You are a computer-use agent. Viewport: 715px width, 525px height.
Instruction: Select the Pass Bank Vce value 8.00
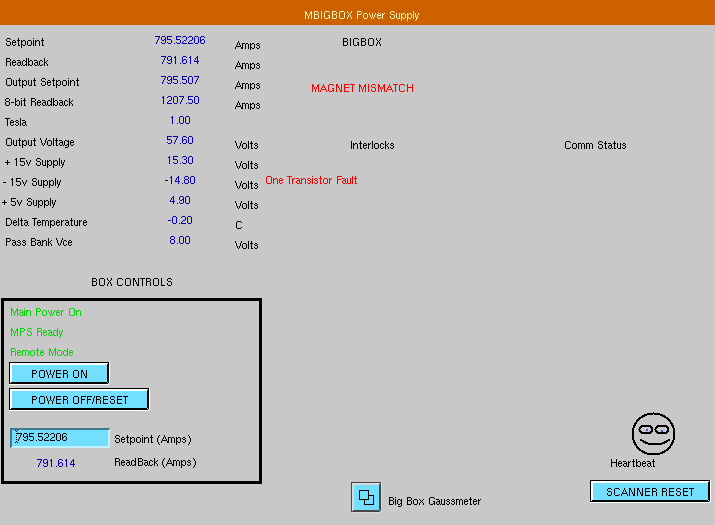click(180, 240)
